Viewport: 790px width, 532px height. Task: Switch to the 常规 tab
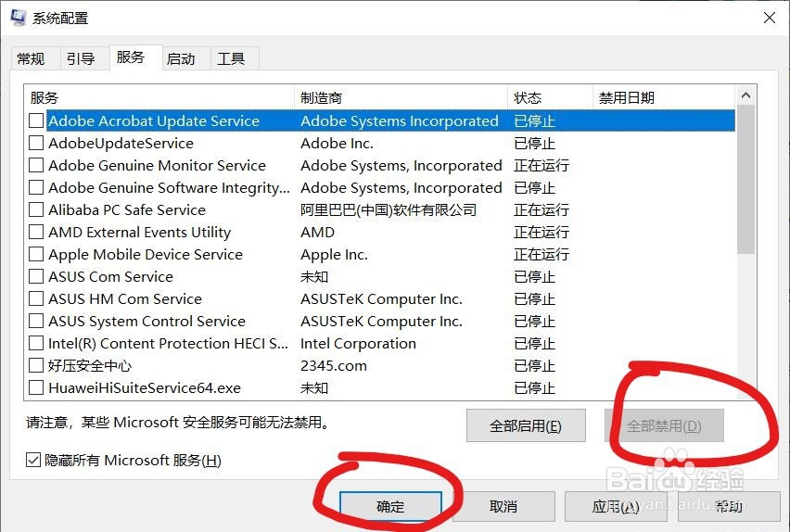pyautogui.click(x=31, y=58)
